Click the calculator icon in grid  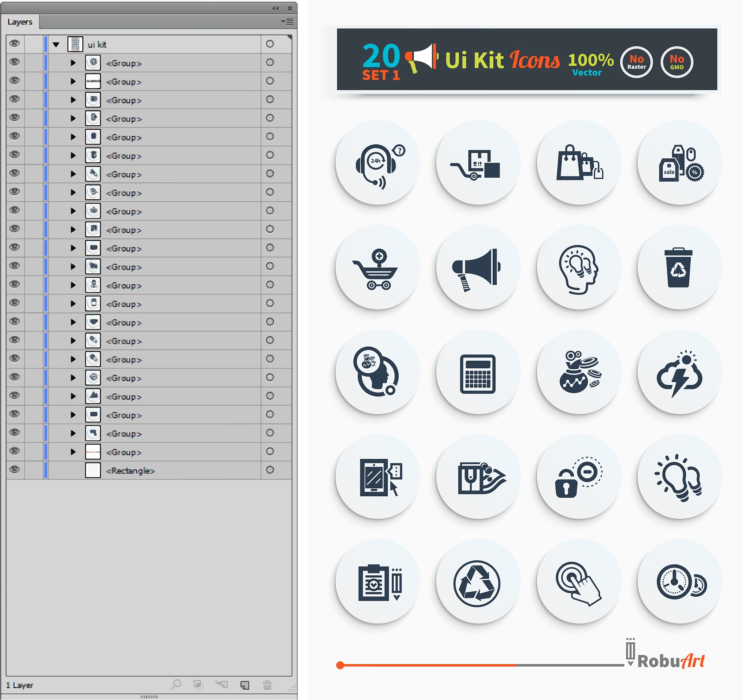[477, 374]
